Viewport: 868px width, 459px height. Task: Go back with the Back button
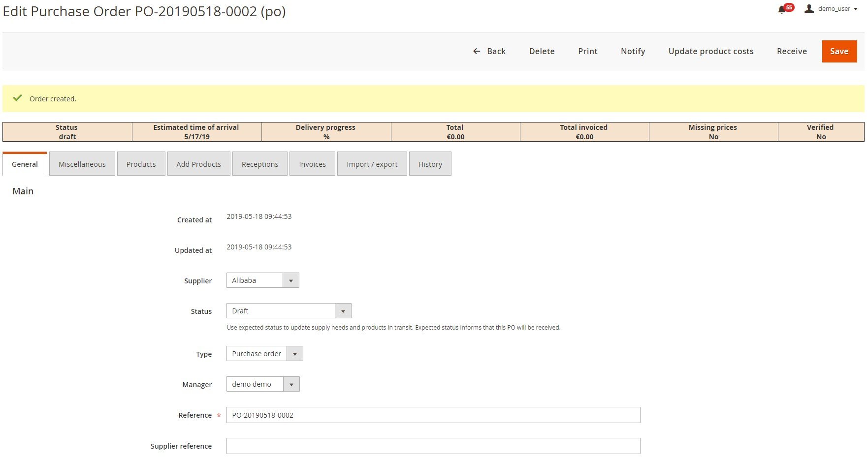[489, 51]
